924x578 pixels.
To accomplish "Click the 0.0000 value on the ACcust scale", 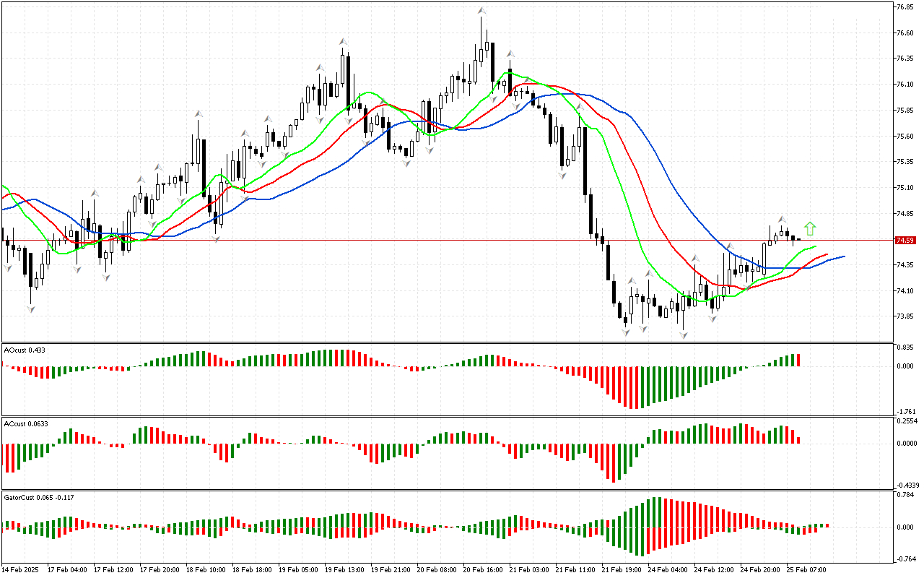I will pos(907,443).
